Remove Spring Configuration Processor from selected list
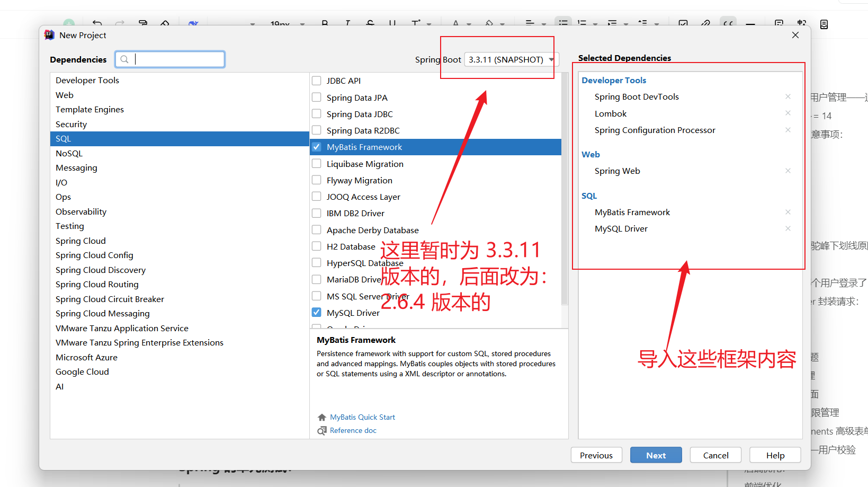The image size is (868, 487). tap(788, 130)
